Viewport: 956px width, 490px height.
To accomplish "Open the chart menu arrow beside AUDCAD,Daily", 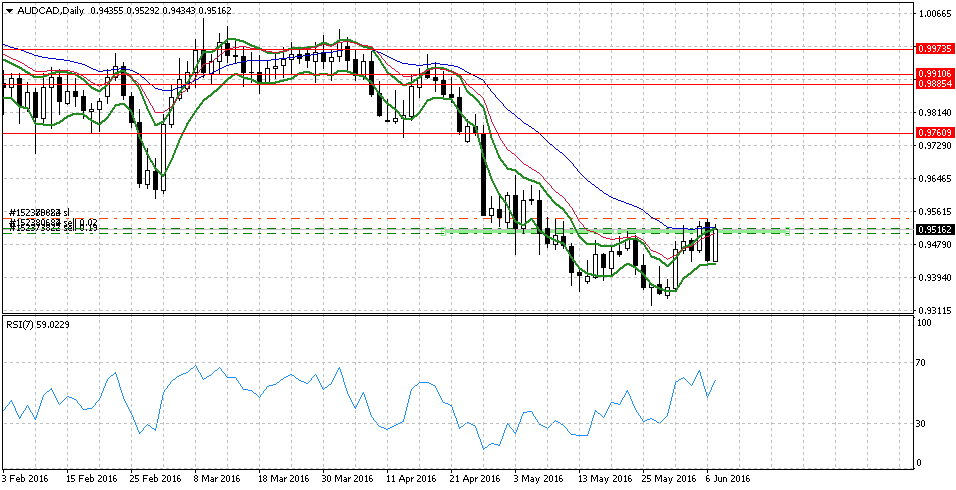I will [x=9, y=11].
